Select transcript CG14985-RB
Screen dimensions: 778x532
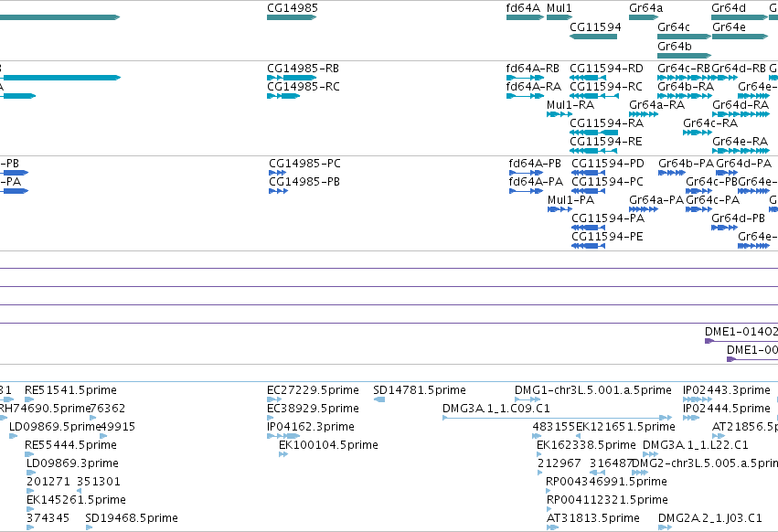(x=292, y=78)
